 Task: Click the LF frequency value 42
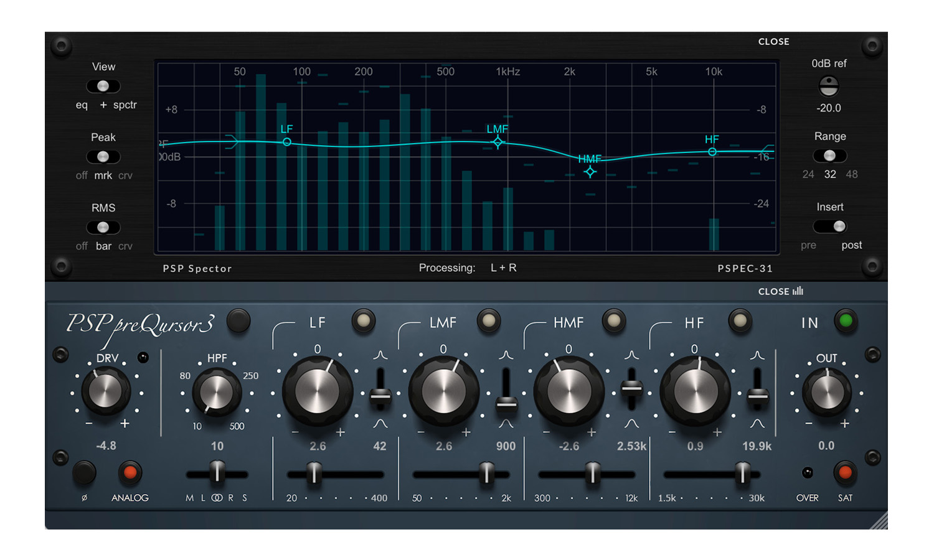[380, 447]
